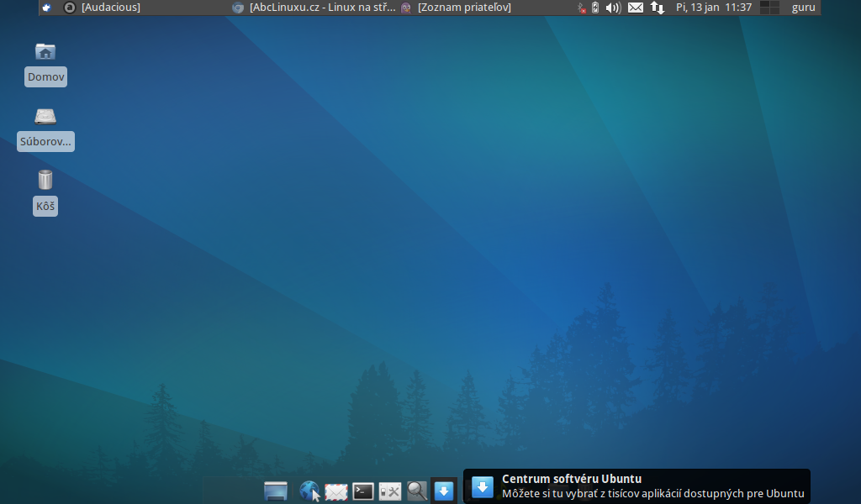
Task: Check the battery charging indicator
Action: [595, 7]
